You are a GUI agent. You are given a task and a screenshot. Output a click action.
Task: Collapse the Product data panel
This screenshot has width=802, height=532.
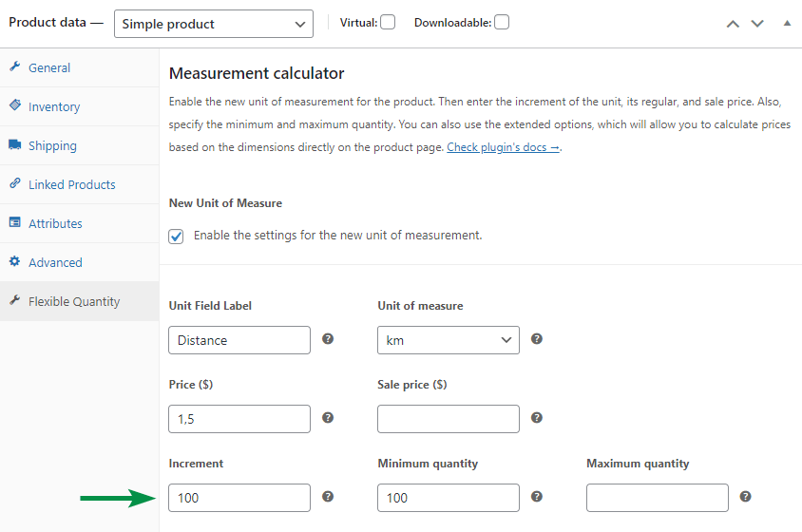[x=787, y=23]
